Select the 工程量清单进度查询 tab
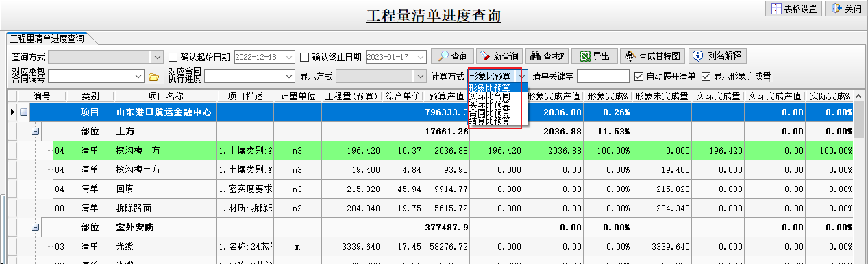 tap(47, 38)
